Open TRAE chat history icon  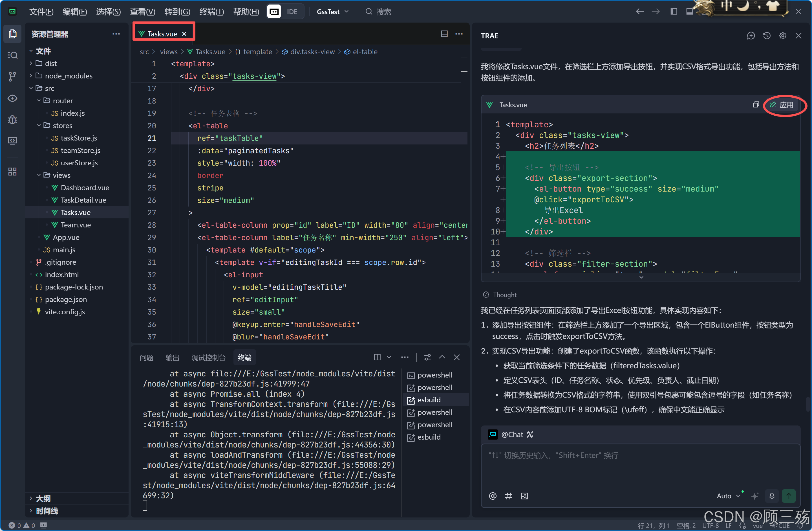(767, 36)
